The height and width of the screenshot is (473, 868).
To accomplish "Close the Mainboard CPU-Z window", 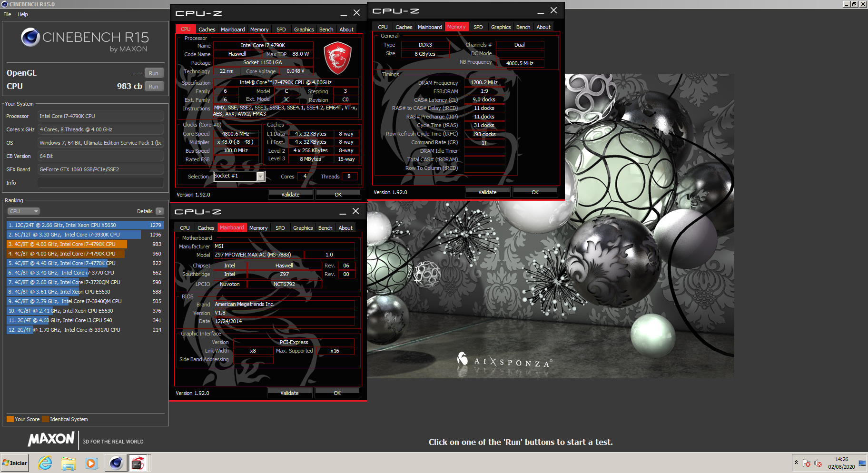I will pyautogui.click(x=355, y=211).
